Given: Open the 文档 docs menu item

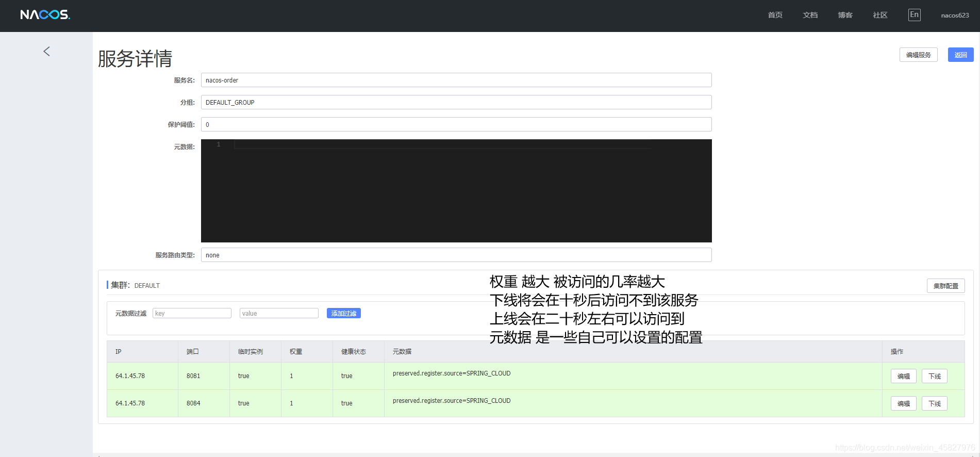Looking at the screenshot, I should (810, 15).
